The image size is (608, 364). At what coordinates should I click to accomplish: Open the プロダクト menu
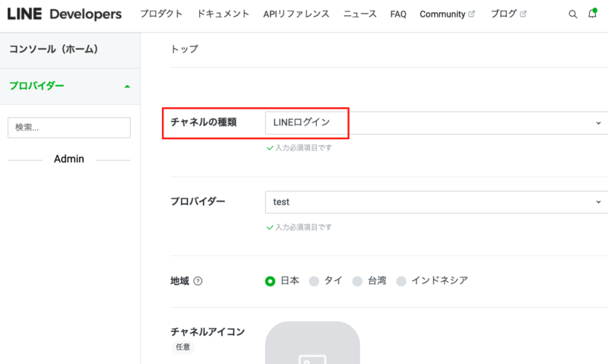pyautogui.click(x=161, y=14)
